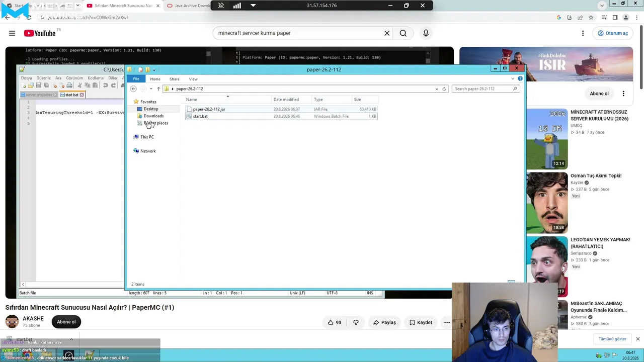Refresh the paper-26.2-112 folder
The height and width of the screenshot is (362, 644).
coord(444,89)
